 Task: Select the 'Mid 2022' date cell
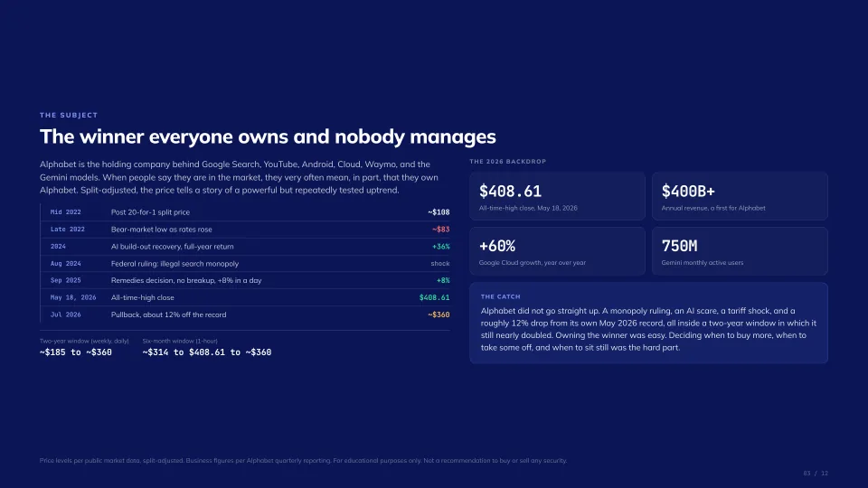coord(65,211)
